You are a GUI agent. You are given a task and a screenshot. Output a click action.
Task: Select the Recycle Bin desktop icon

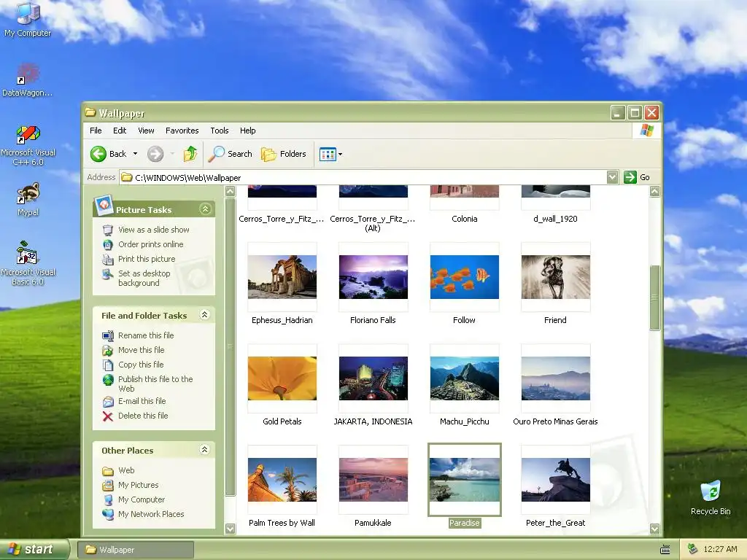pyautogui.click(x=711, y=497)
